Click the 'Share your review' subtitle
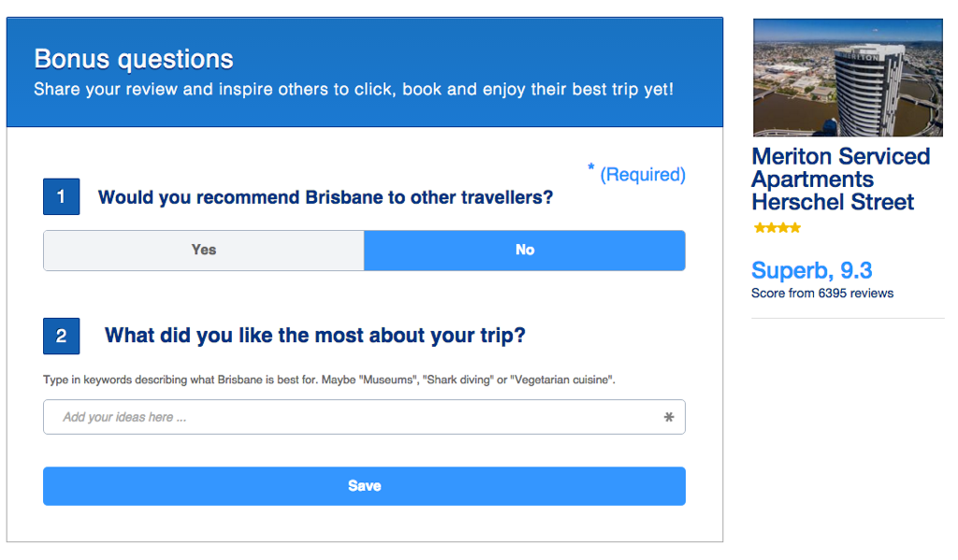This screenshot has width=958, height=560. point(353,89)
